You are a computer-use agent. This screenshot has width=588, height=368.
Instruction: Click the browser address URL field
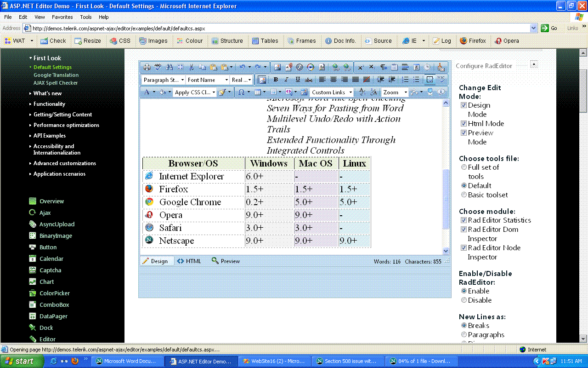[x=280, y=28]
